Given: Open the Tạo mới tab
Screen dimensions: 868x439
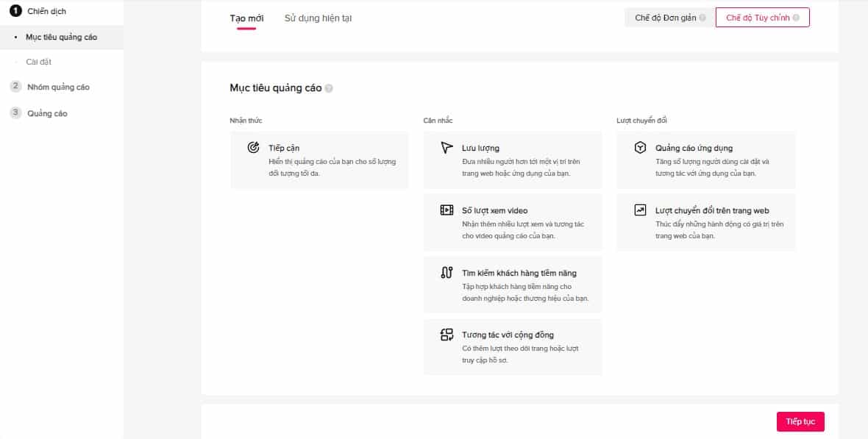Looking at the screenshot, I should pyautogui.click(x=246, y=18).
